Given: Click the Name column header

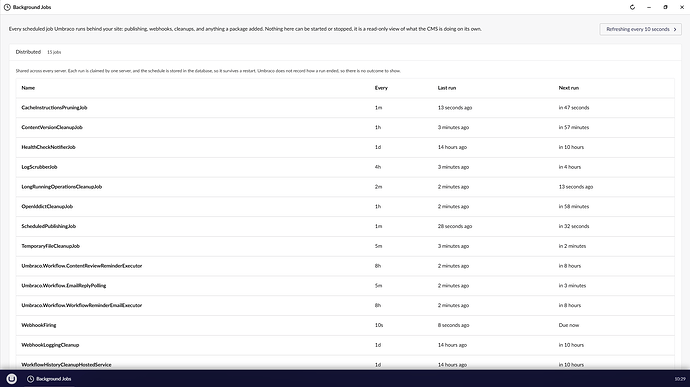Looking at the screenshot, I should tap(28, 88).
